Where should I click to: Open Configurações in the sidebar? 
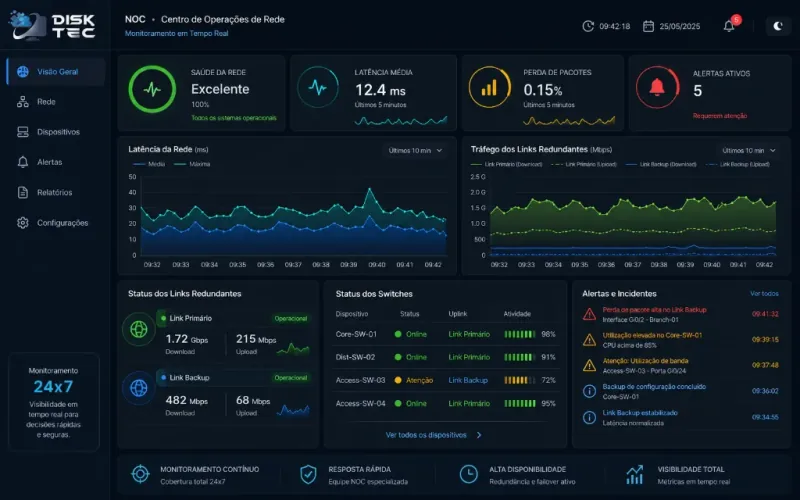[53, 222]
